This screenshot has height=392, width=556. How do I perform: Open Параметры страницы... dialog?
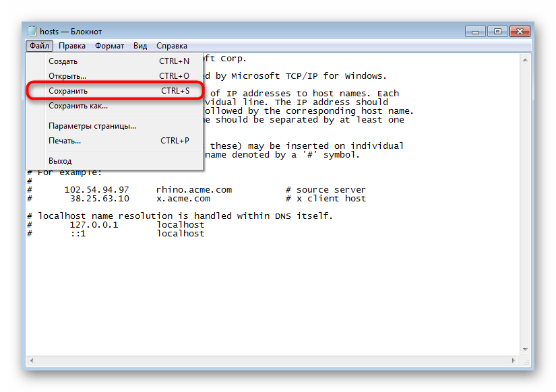(x=115, y=126)
